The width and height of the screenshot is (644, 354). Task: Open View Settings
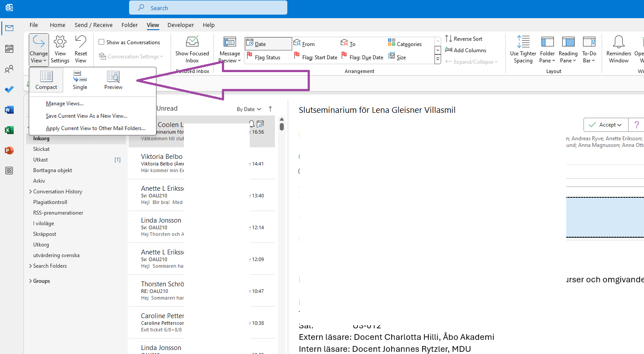(x=60, y=49)
